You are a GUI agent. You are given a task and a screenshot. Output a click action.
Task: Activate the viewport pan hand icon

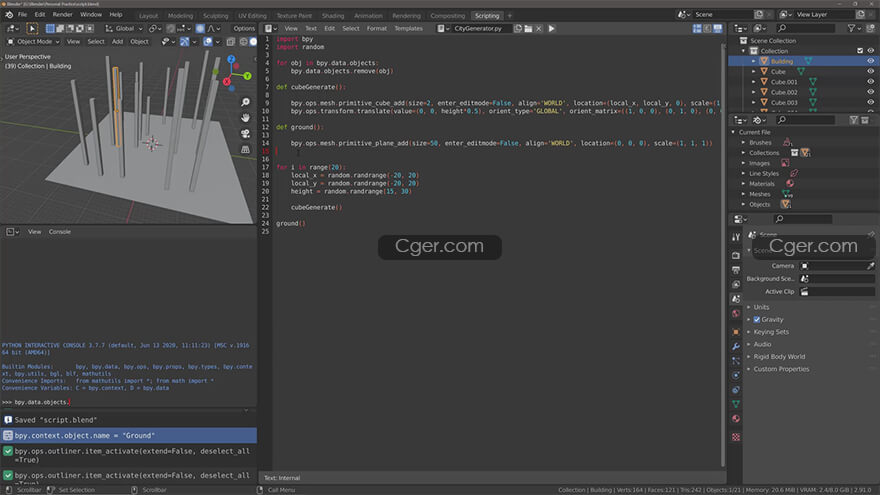coord(245,118)
